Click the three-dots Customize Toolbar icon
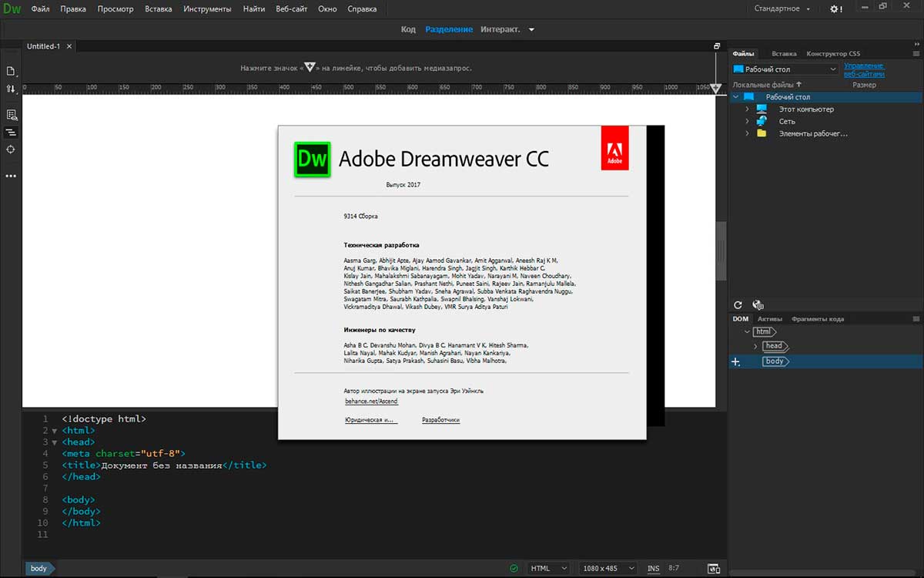Screen dimensions: 924x578 tap(11, 176)
